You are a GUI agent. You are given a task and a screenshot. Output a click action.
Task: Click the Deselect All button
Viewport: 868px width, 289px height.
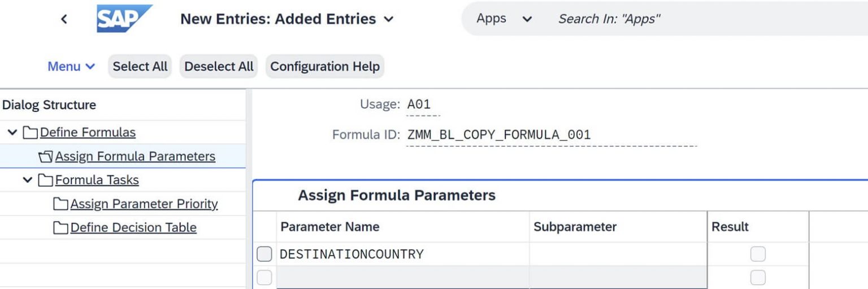coord(219,66)
